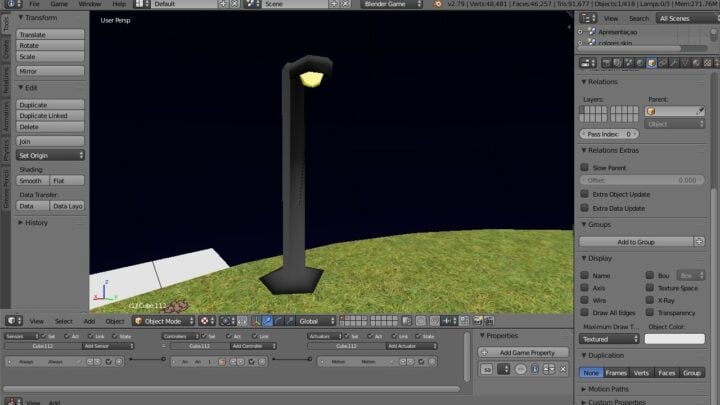This screenshot has height=405, width=720.
Task: Open the Object properties tab (orange cube)
Action: (650, 64)
